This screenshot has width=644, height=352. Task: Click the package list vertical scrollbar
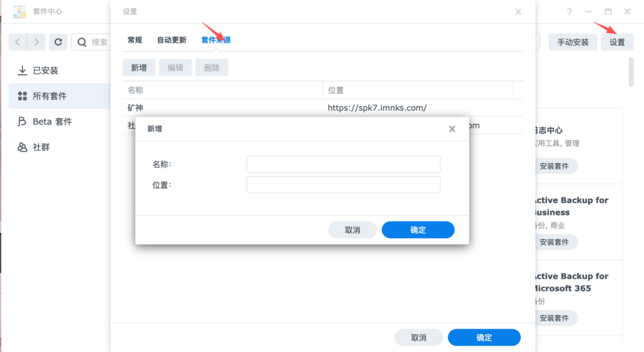[631, 71]
